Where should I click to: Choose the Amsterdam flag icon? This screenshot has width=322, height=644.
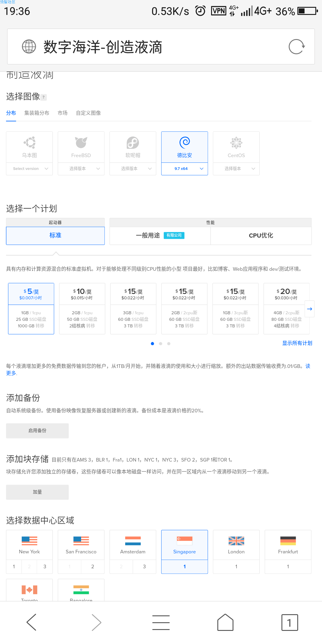(x=133, y=541)
